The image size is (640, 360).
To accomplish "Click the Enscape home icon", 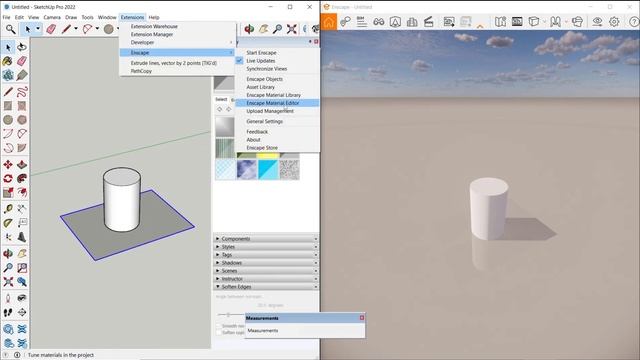I will 329,22.
